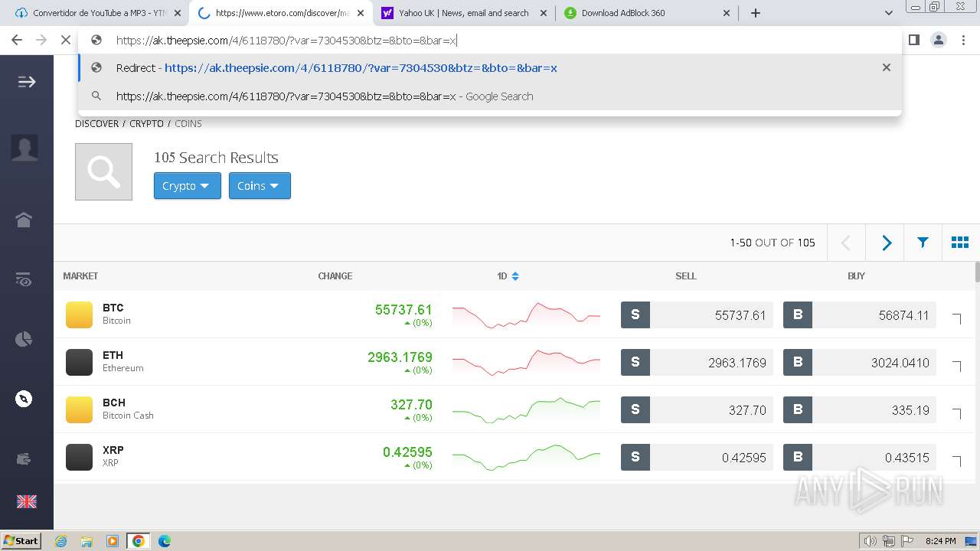Open Microsoft Edge from taskbar

[x=164, y=541]
